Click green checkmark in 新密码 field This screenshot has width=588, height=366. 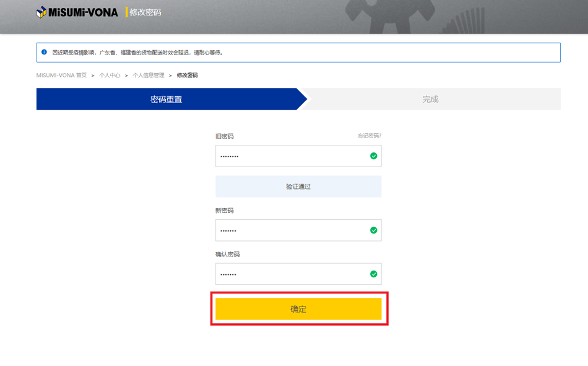pos(373,230)
